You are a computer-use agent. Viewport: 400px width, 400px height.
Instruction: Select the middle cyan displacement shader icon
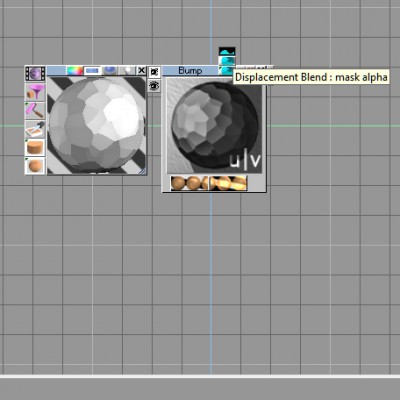tap(227, 61)
